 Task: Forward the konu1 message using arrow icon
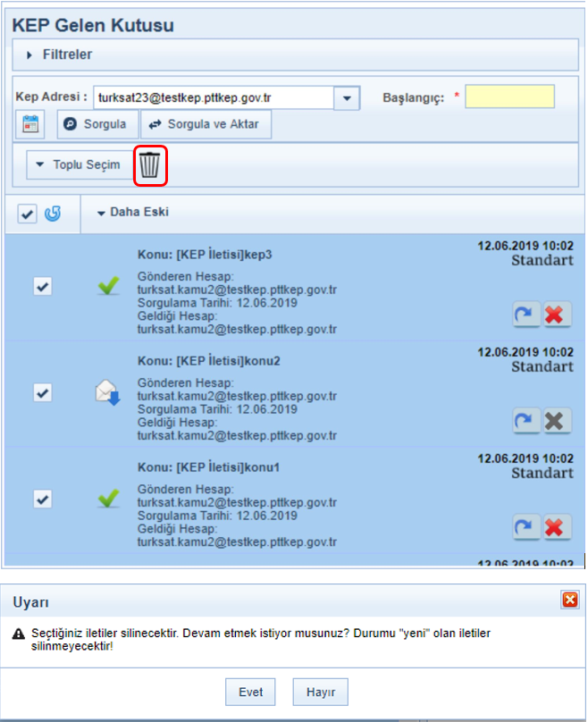click(x=526, y=527)
